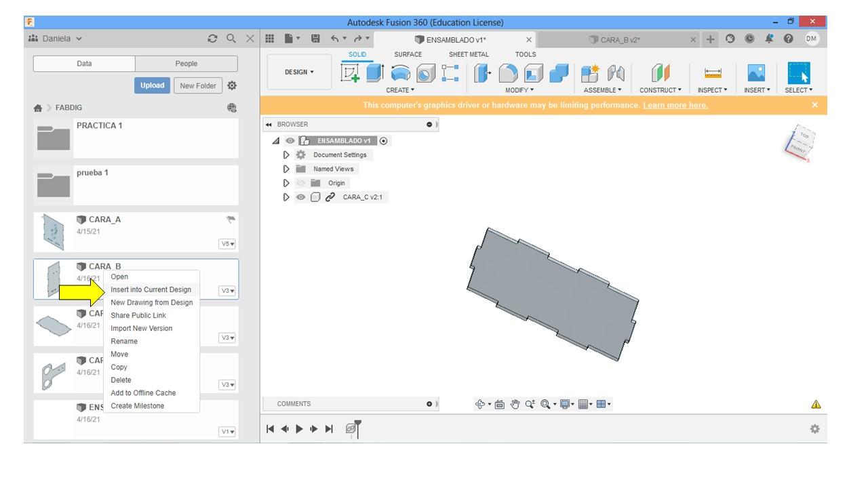Show the hidden Origin folder
The width and height of the screenshot is (868, 488).
point(300,183)
